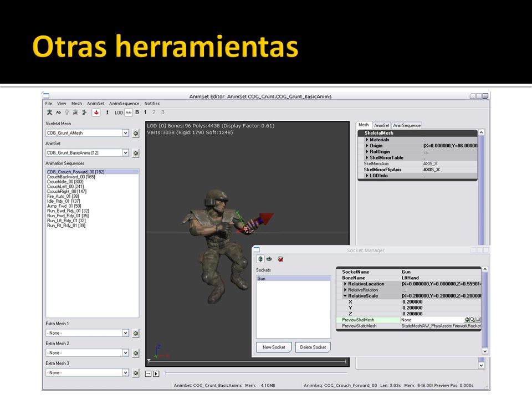Click PreviewSkelMesh green use-selected arrow icon
Viewport: 532px width, 399px height.
467,320
